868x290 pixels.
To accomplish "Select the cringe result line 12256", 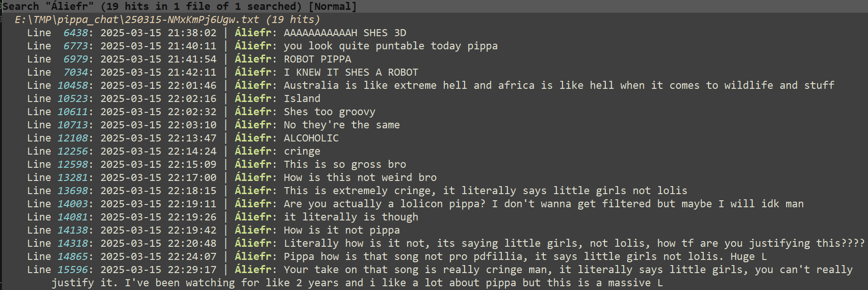I will 173,151.
